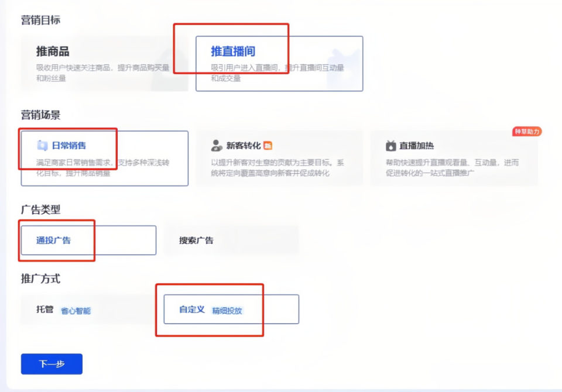Pick the 新客转化 marketing scenario

[x=279, y=159]
